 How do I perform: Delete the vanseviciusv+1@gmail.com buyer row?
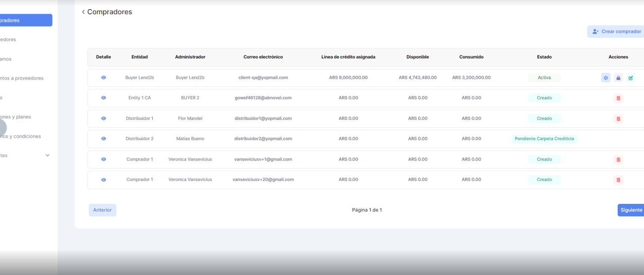(618, 159)
